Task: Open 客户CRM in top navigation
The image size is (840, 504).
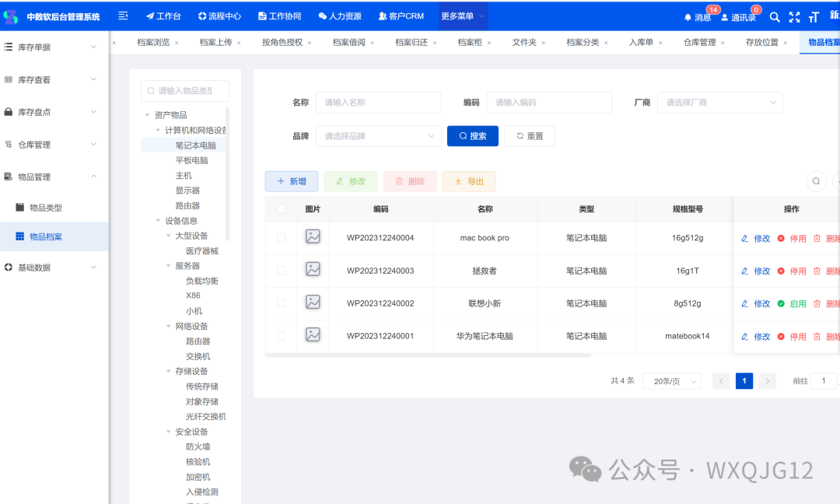Action: [x=401, y=16]
